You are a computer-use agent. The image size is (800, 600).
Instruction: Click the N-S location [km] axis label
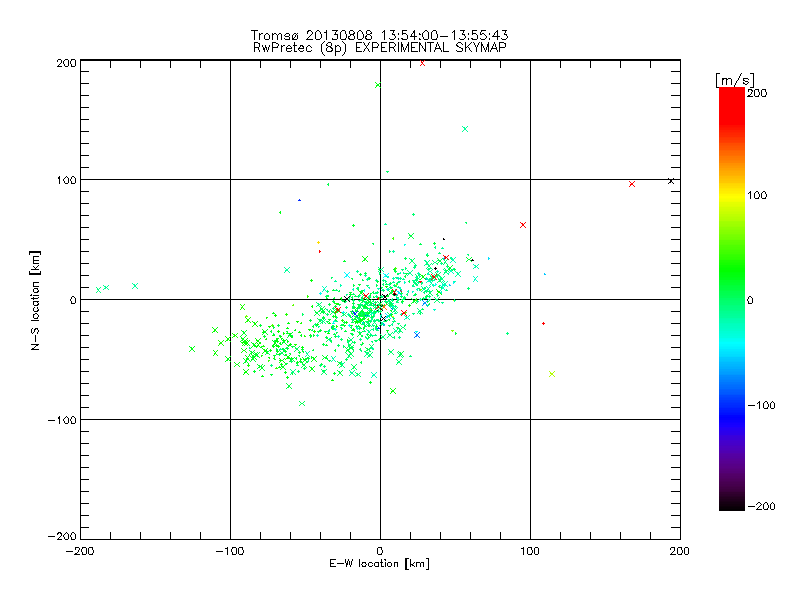click(34, 300)
